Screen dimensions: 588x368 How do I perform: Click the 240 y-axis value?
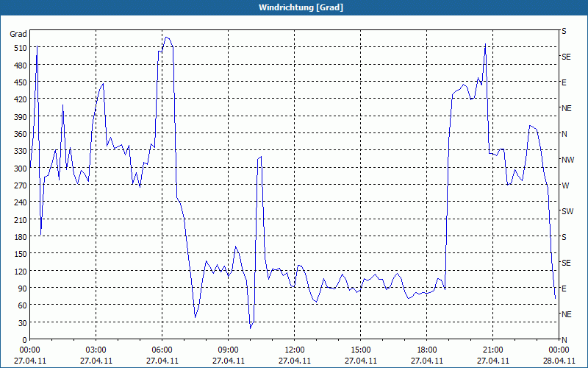(21, 202)
